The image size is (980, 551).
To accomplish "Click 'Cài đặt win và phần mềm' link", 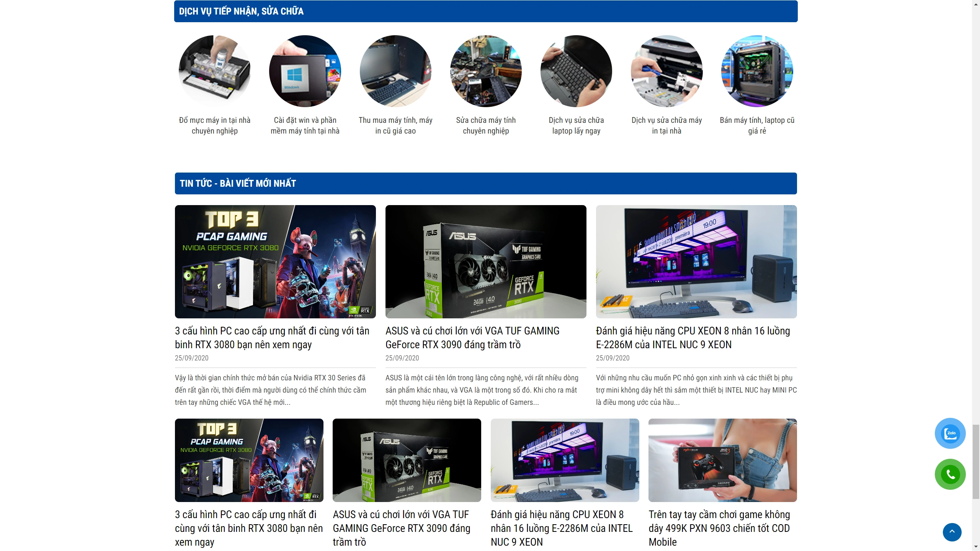I will click(305, 126).
